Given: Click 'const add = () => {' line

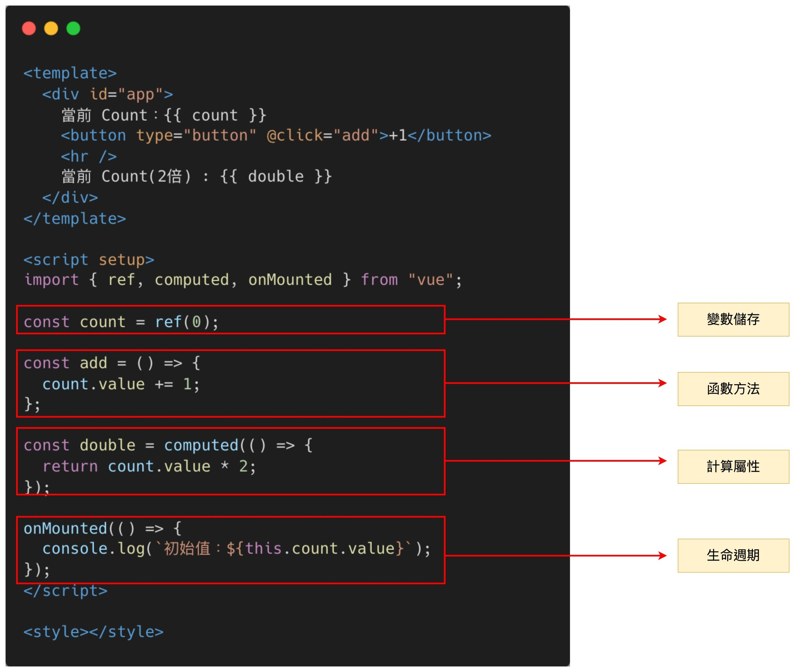Looking at the screenshot, I should tap(112, 363).
